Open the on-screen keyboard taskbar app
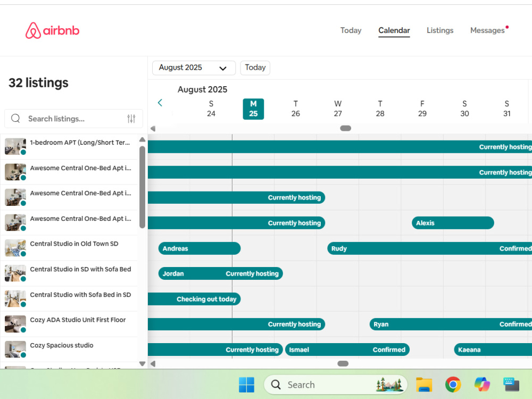The width and height of the screenshot is (532, 399). 511,385
